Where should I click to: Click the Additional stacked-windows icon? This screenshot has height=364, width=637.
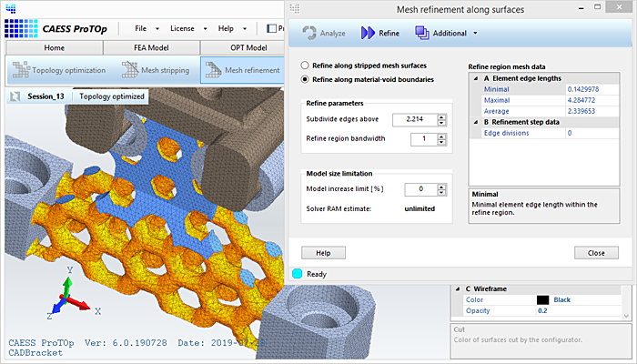[x=422, y=33]
